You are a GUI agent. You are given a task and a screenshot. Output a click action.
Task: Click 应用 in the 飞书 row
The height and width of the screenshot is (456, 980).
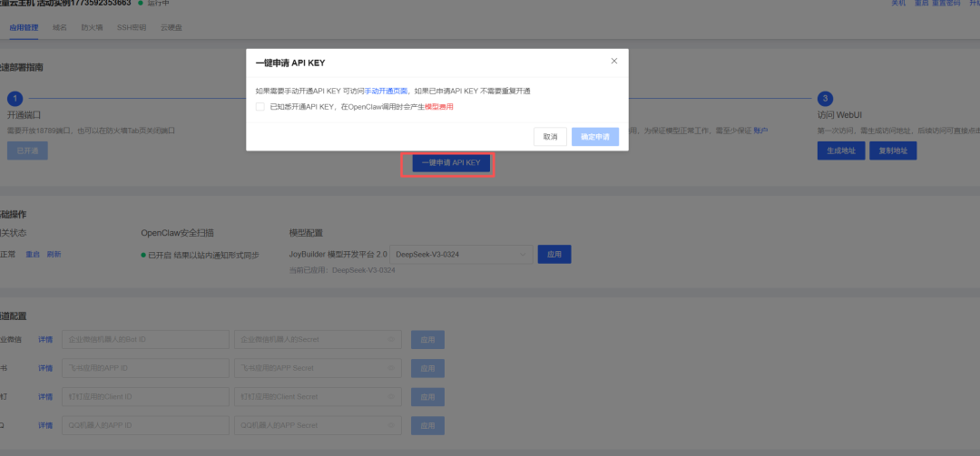click(427, 368)
